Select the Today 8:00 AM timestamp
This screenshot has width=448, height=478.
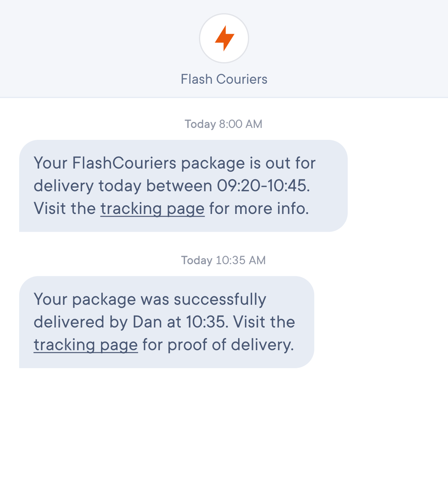click(x=224, y=124)
